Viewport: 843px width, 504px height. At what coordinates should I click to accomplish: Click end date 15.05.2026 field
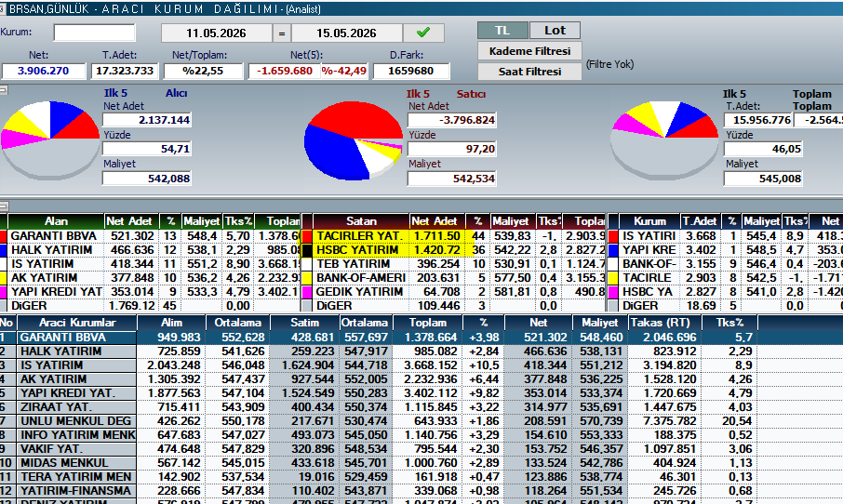[x=346, y=33]
